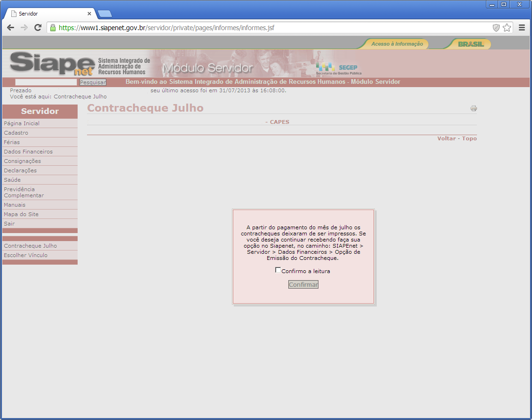Open Contracheque Julho sidebar link
Screen dimensions: 532x420
(30, 246)
